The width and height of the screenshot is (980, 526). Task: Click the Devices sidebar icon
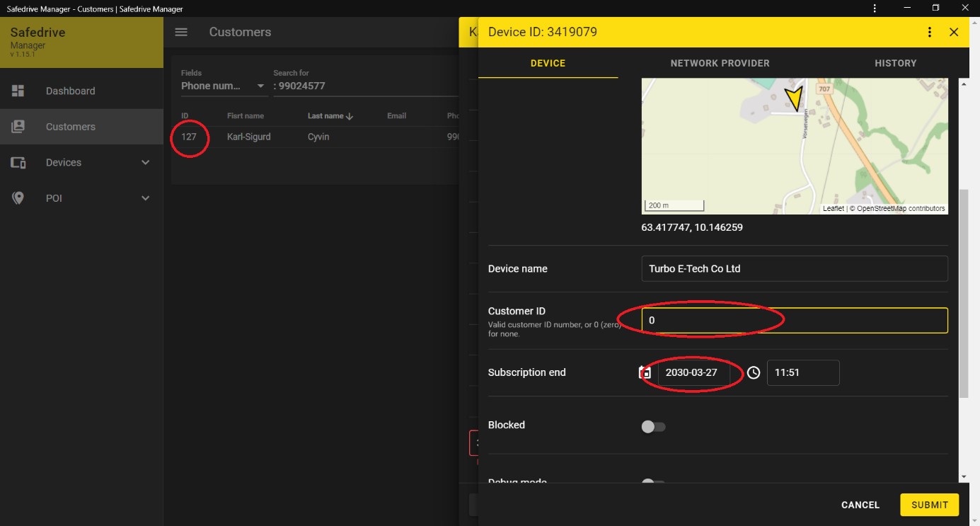click(18, 163)
